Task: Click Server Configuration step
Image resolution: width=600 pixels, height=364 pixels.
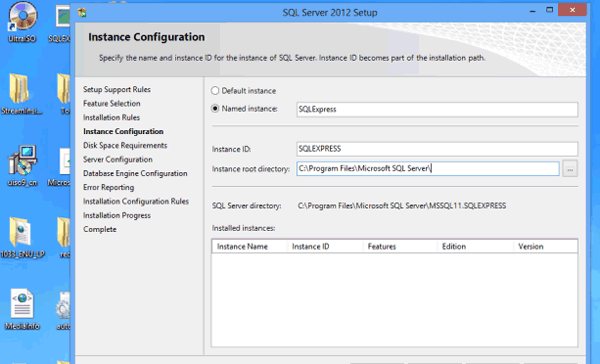Action: click(x=118, y=159)
